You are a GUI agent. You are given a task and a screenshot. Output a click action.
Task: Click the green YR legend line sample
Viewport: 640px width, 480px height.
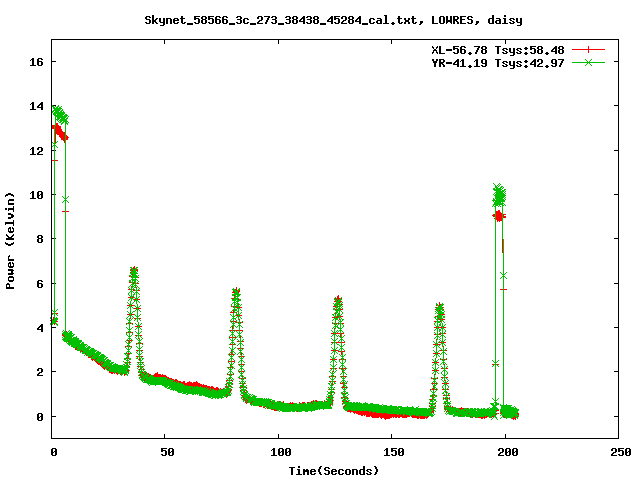(x=588, y=62)
